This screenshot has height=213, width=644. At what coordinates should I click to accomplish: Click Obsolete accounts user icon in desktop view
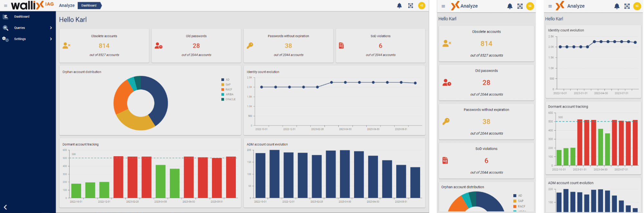tap(66, 46)
